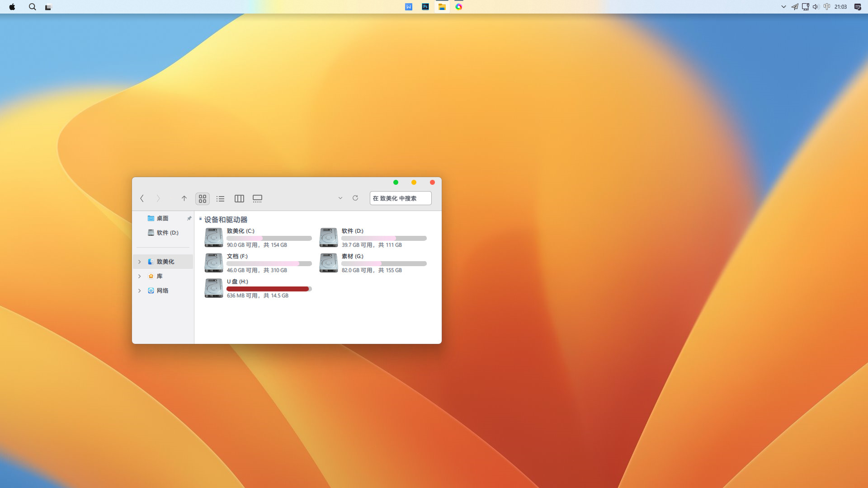This screenshot has width=868, height=488.
Task: Select 库 in the sidebar
Action: pyautogui.click(x=160, y=276)
